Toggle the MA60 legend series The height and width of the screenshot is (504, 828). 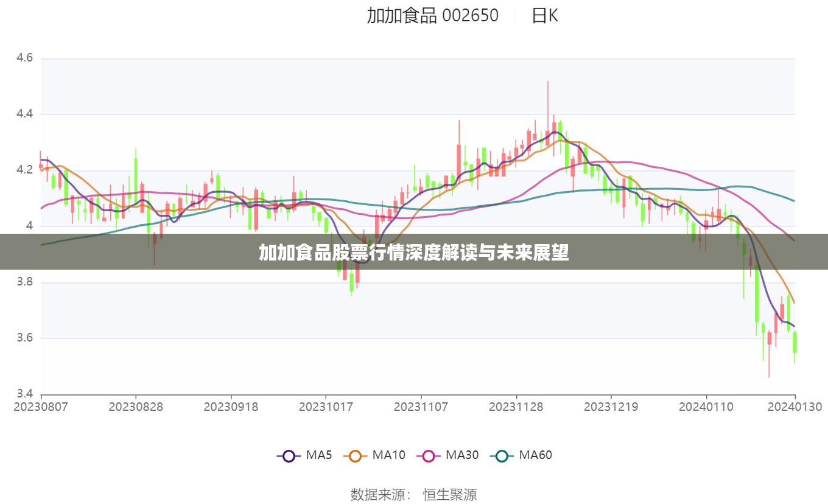(521, 455)
